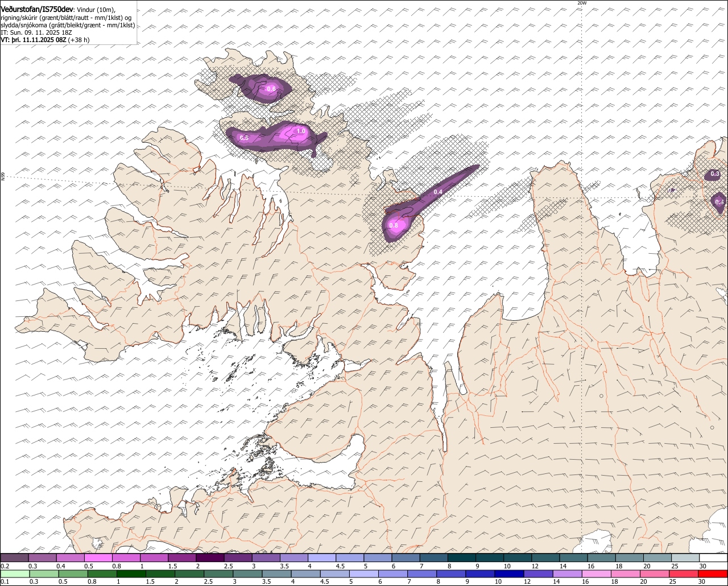Pick dark purple top swatch between 2 and 2.5
Image resolution: width=728 pixels, height=586 pixels.
tap(210, 558)
